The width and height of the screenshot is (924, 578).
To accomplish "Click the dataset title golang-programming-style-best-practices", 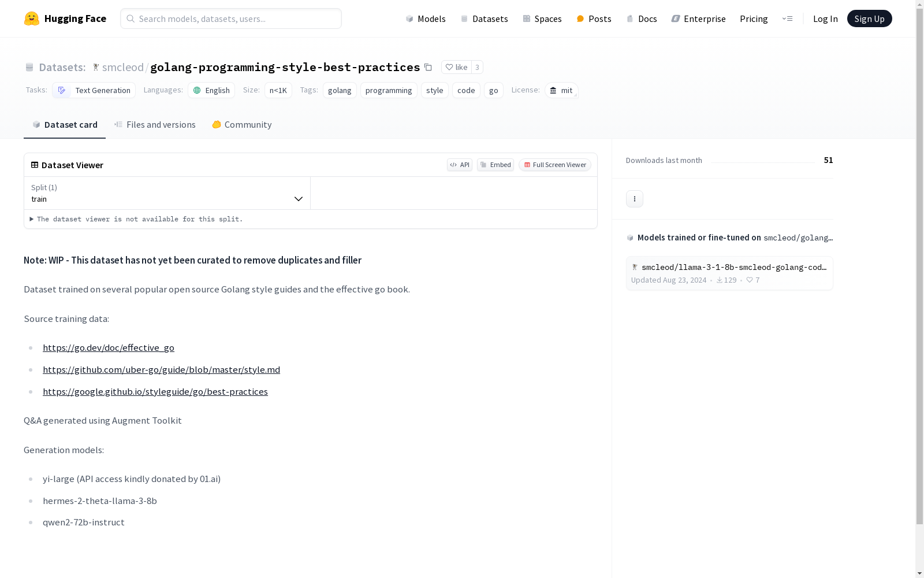I will click(x=285, y=67).
